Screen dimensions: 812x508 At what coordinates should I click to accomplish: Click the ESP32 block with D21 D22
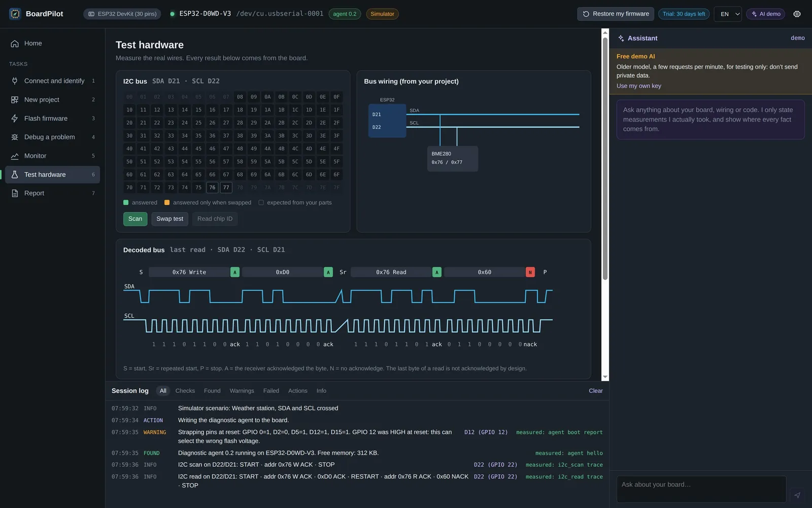point(387,121)
